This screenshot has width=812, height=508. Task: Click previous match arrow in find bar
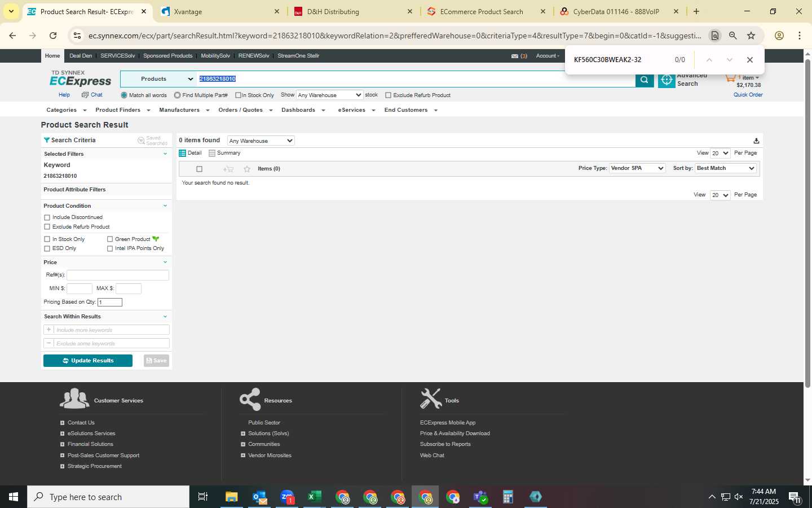click(709, 60)
